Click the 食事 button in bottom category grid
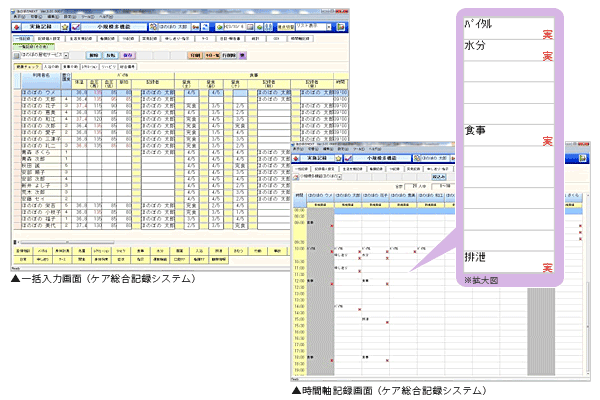 point(140,251)
